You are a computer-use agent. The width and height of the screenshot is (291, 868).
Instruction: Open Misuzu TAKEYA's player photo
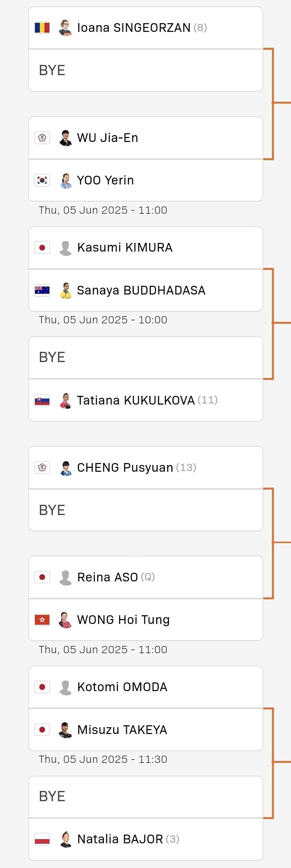tap(66, 729)
